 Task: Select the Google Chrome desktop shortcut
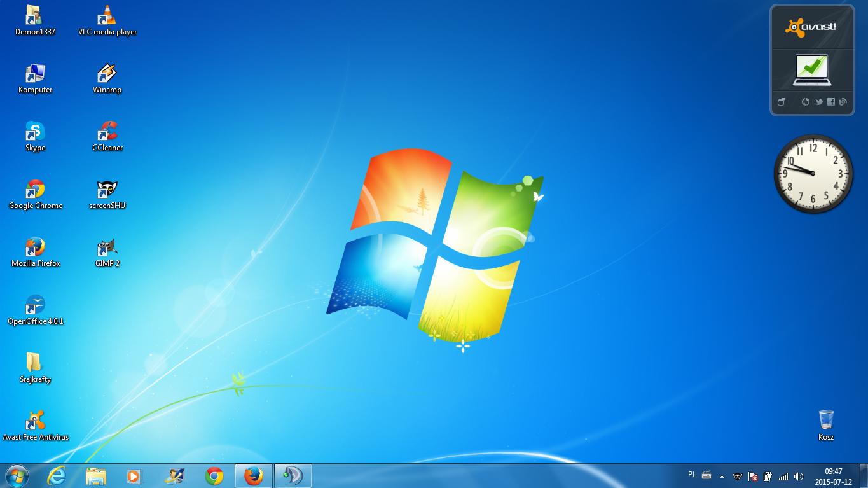pyautogui.click(x=36, y=194)
